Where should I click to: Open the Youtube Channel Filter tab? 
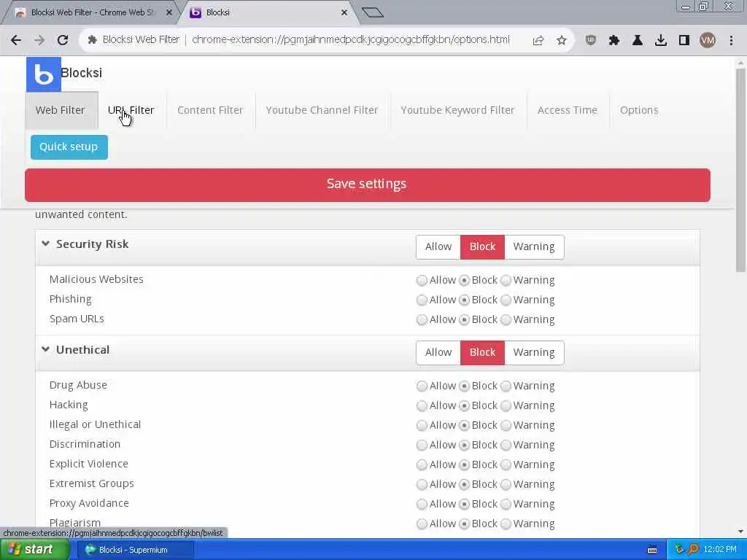click(x=322, y=110)
